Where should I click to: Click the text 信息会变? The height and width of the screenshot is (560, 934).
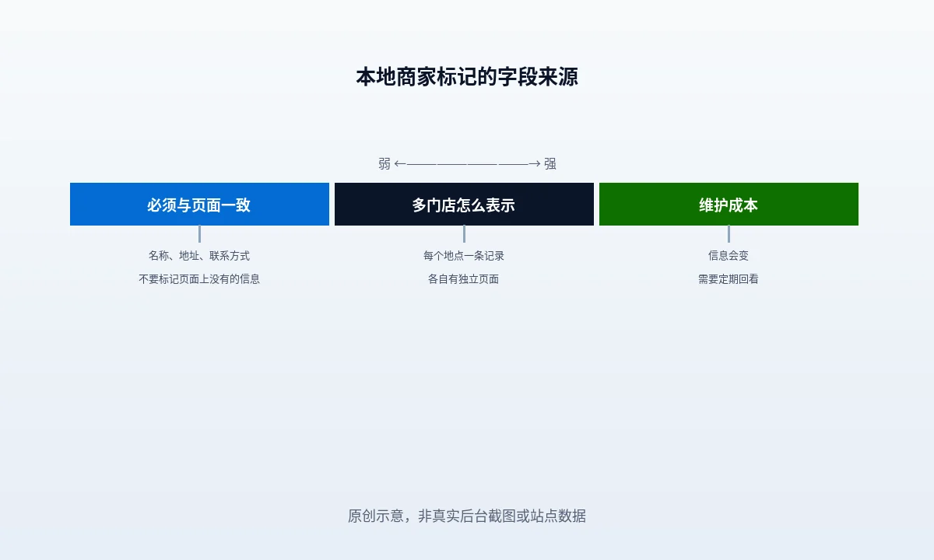729,256
